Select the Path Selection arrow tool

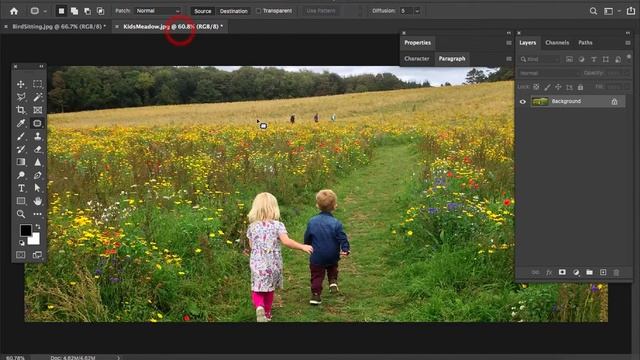pyautogui.click(x=38, y=188)
